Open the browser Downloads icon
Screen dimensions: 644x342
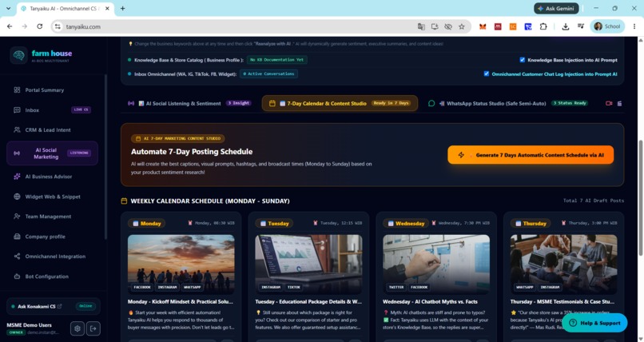(565, 26)
